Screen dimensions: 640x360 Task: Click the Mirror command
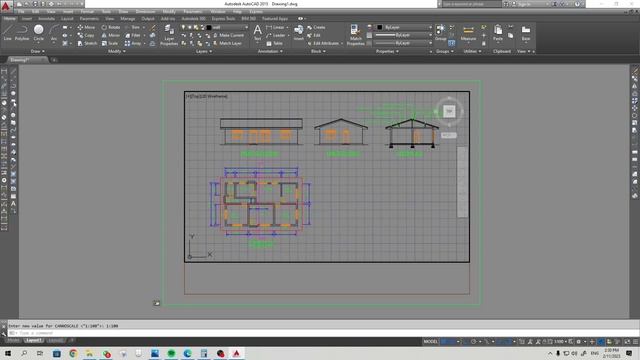(111, 36)
